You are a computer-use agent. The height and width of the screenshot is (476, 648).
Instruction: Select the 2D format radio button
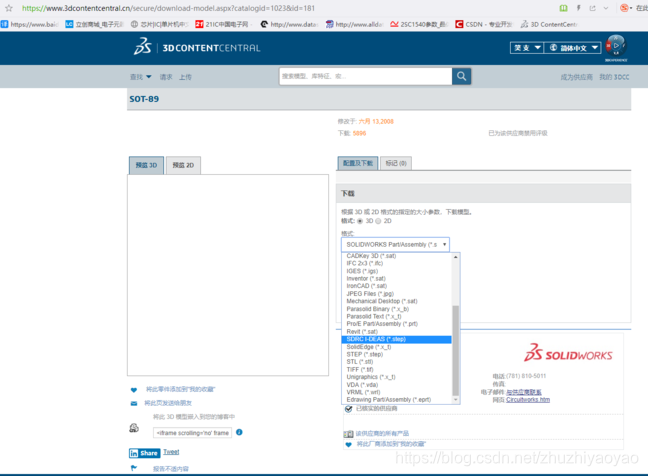coord(378,221)
